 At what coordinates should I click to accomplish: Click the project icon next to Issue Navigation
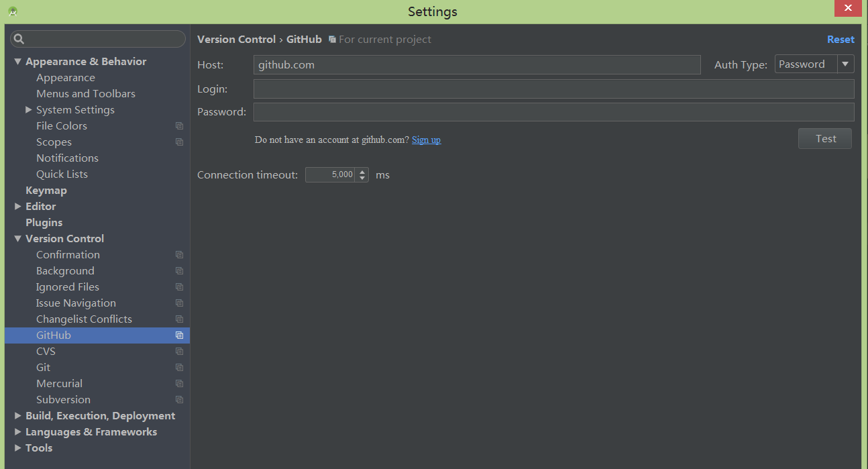[x=179, y=303]
